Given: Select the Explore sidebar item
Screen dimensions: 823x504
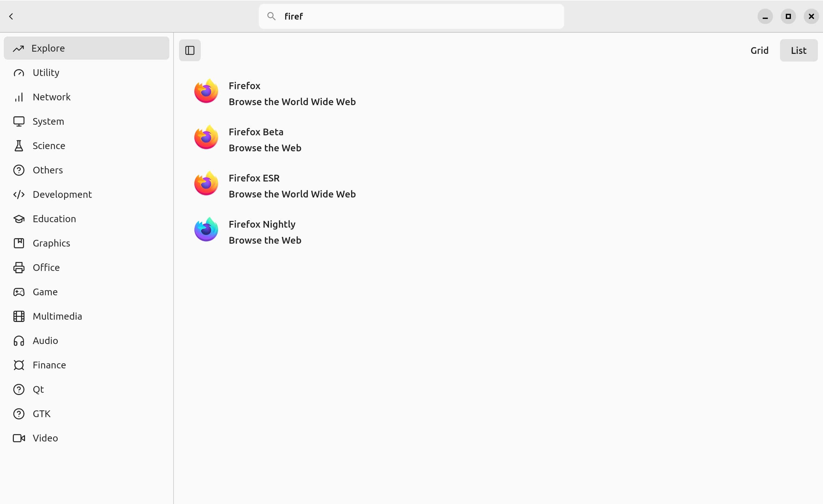Looking at the screenshot, I should click(86, 48).
